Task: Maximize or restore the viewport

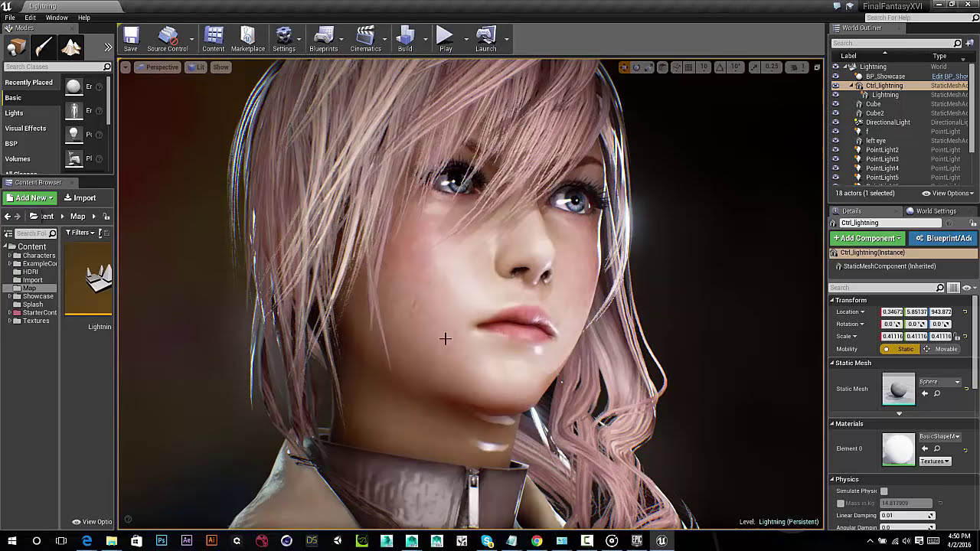Action: (816, 67)
